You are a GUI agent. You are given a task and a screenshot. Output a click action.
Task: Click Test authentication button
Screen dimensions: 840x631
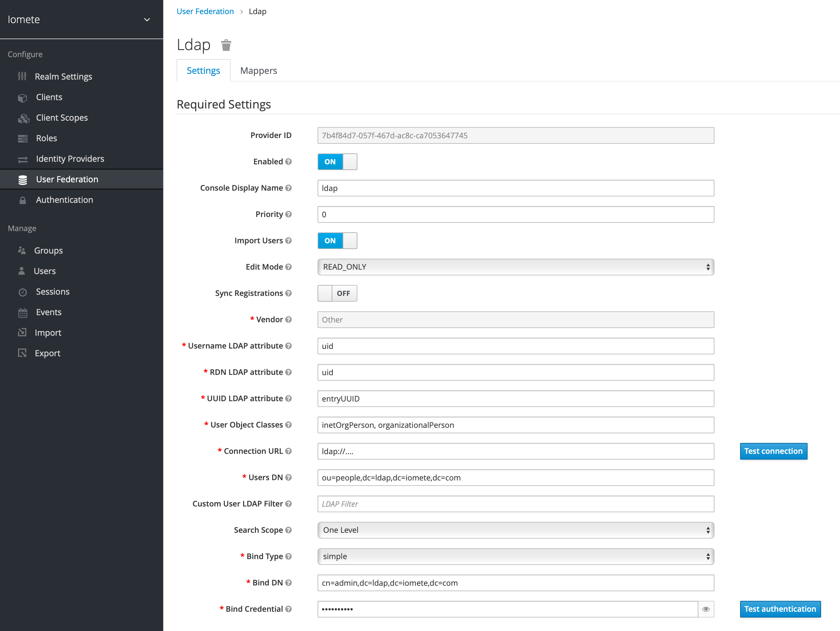[x=780, y=609]
